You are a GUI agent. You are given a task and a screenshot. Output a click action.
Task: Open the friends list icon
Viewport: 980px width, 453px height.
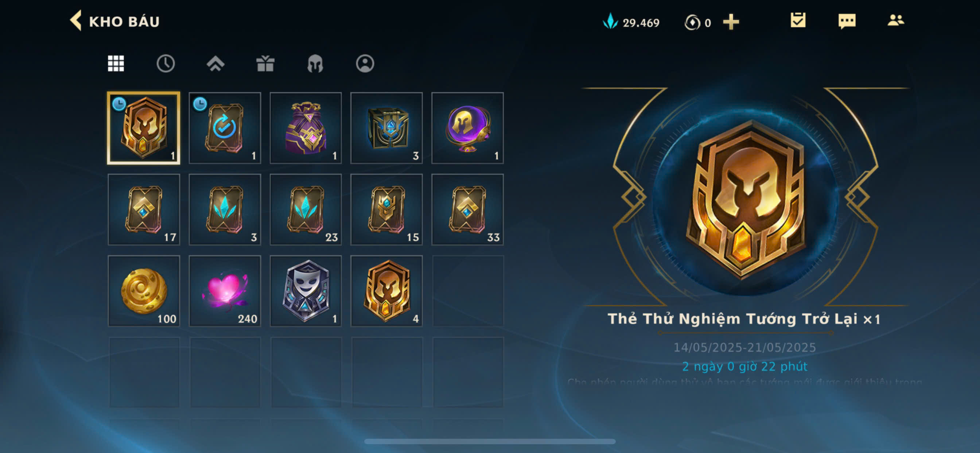click(x=895, y=20)
